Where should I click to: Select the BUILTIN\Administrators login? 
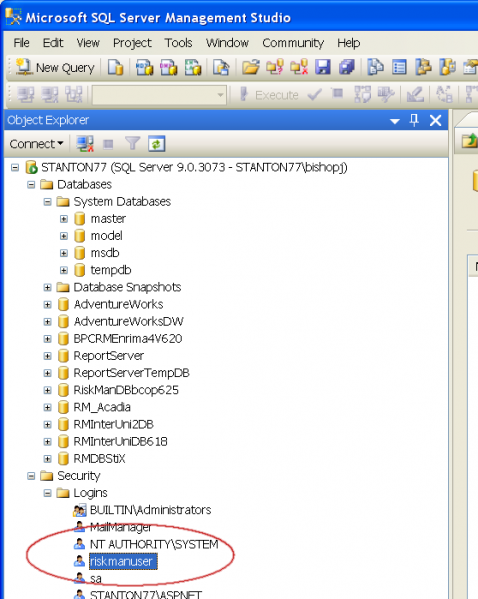[151, 510]
